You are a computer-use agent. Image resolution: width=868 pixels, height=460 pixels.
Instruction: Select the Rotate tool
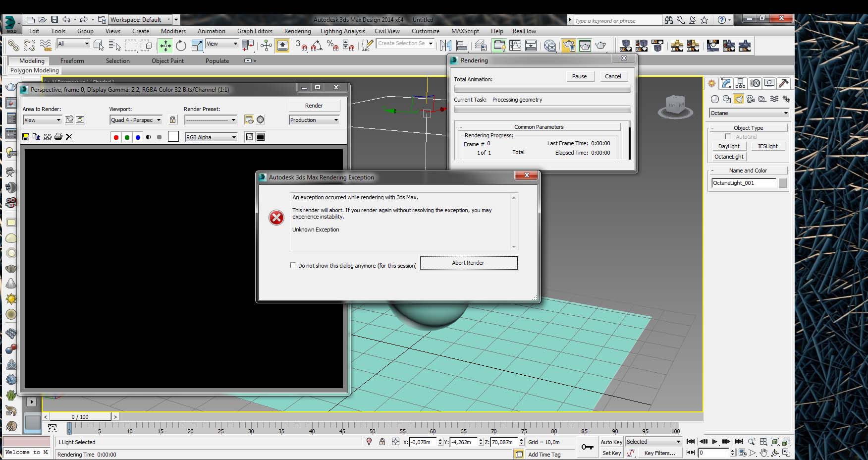coord(181,46)
